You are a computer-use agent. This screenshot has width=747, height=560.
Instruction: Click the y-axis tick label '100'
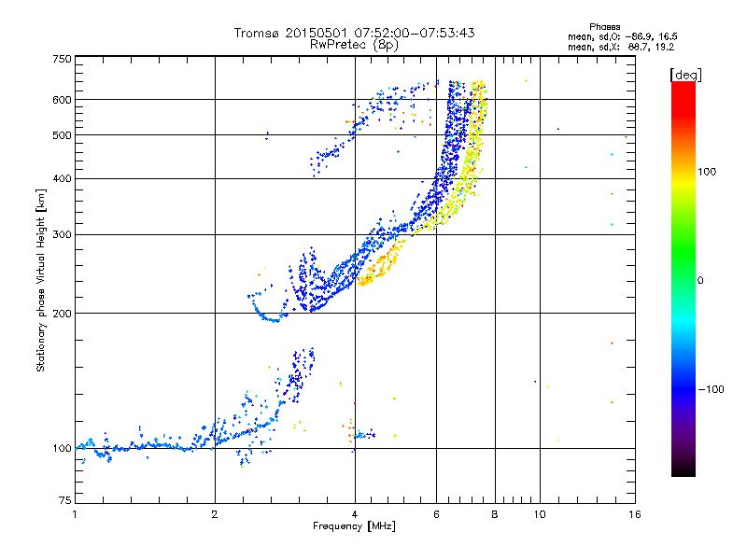pyautogui.click(x=62, y=448)
